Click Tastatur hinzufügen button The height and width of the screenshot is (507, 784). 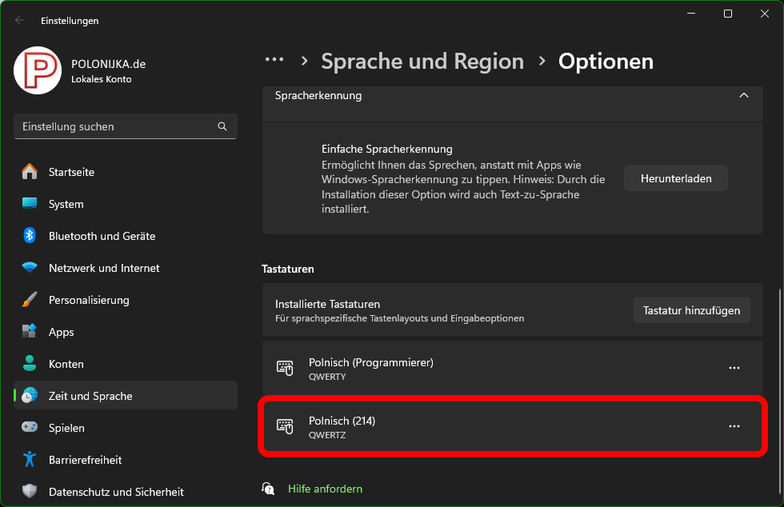click(691, 310)
